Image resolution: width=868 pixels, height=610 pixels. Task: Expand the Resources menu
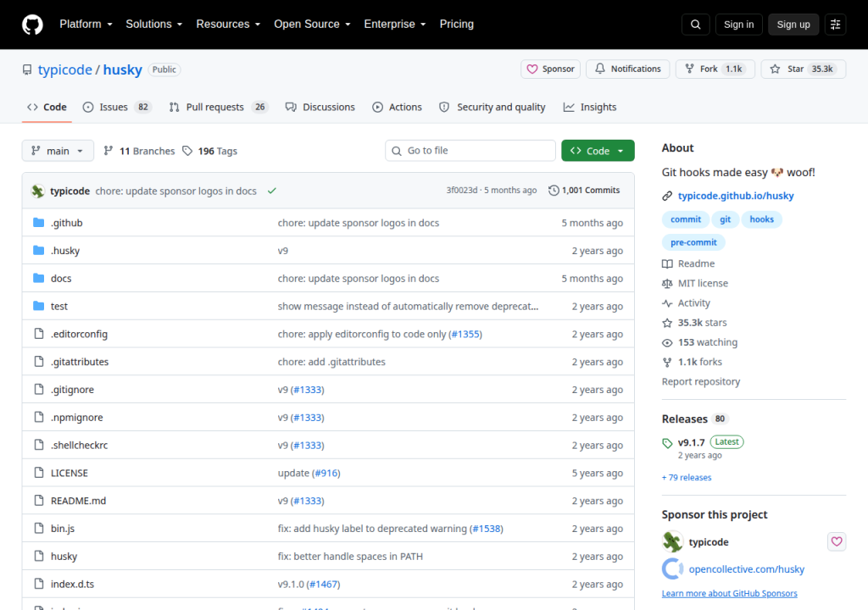(228, 25)
